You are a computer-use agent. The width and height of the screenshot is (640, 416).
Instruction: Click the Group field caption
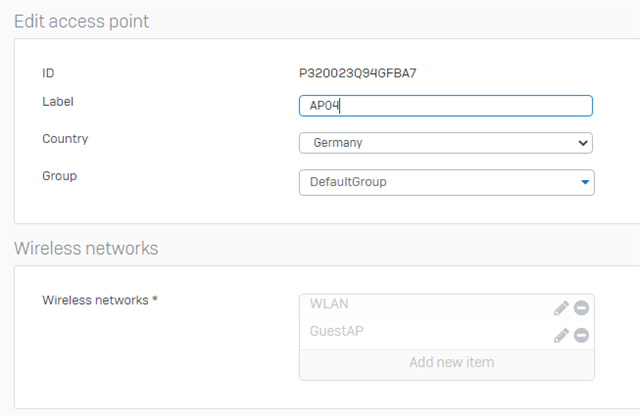pyautogui.click(x=60, y=176)
